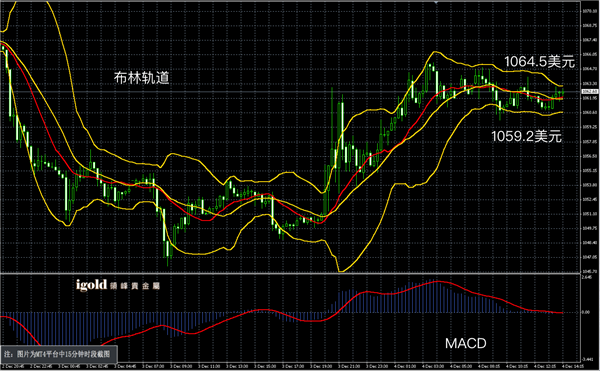Click the MACD -3.441 bottom scale label

[587, 359]
